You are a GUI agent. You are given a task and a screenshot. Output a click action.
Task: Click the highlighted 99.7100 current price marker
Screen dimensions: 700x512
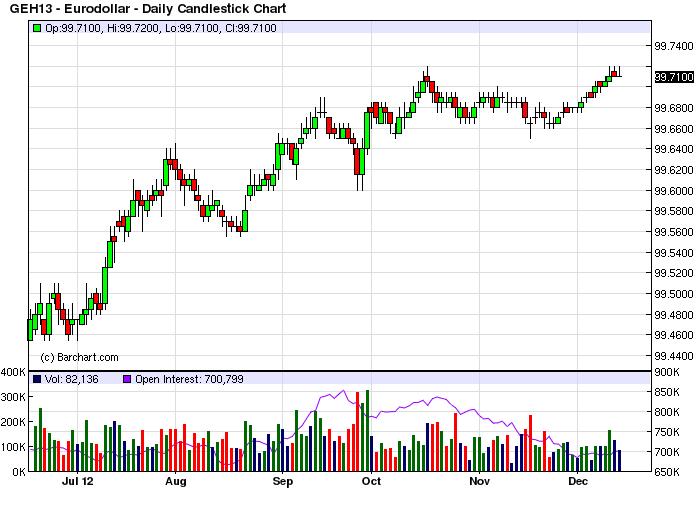point(674,77)
